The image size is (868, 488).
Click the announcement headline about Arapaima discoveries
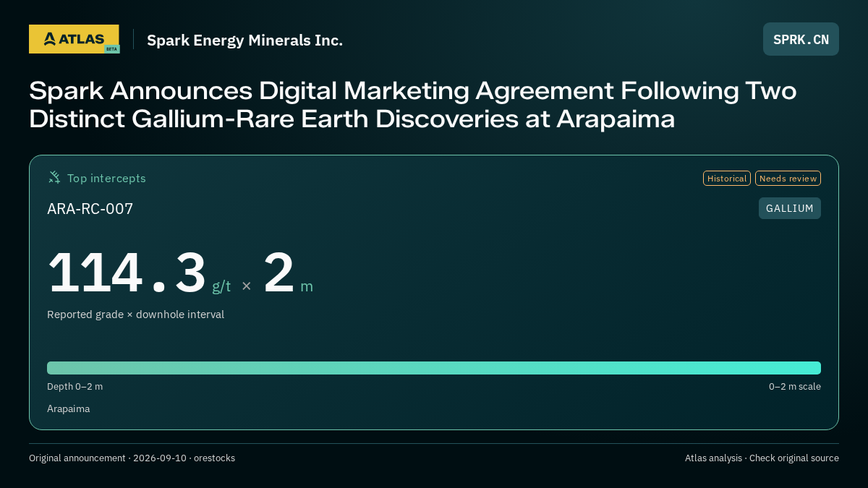412,105
